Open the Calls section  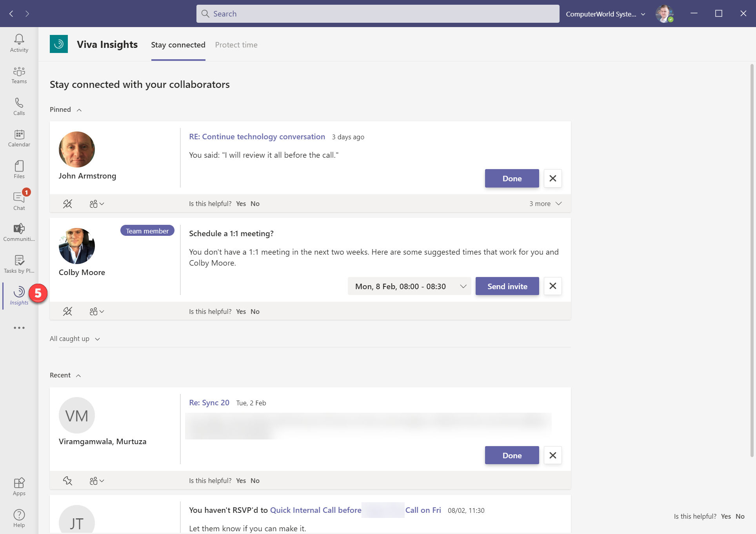pos(19,106)
